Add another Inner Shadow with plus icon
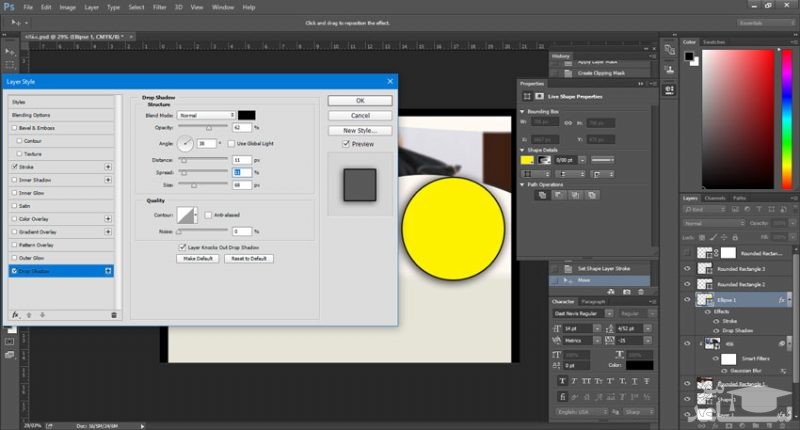 pyautogui.click(x=108, y=179)
